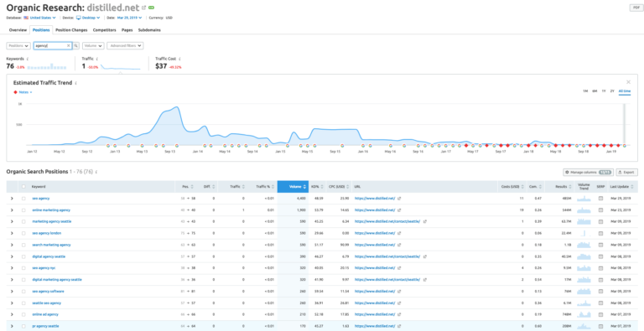Open the Mar 29, 2019 date dropdown

(x=130, y=18)
